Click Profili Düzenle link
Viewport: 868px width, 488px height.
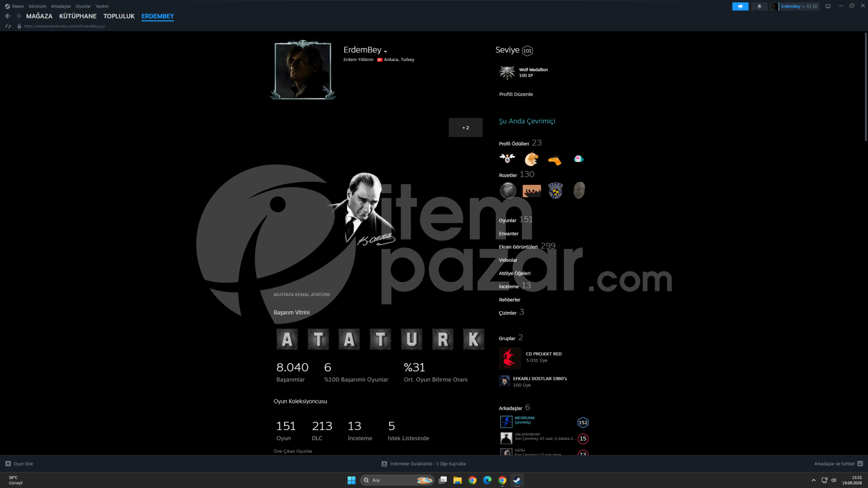click(516, 94)
